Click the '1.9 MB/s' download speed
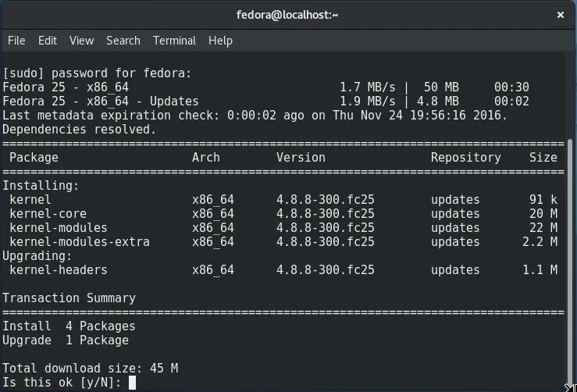The image size is (577, 392). point(368,102)
